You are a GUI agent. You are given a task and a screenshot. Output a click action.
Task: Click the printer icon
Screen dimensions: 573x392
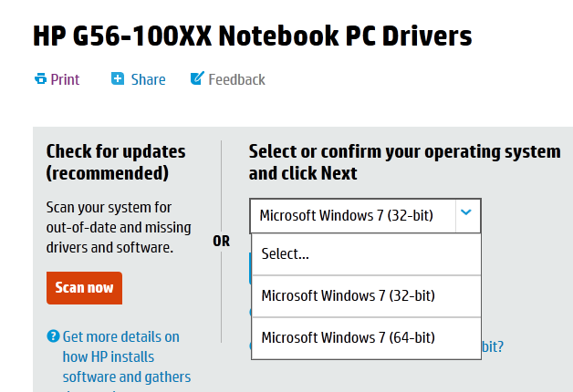pos(40,79)
